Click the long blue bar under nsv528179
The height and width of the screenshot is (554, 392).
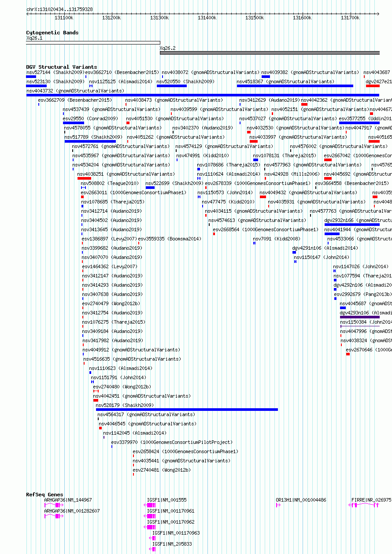[x=187, y=410]
